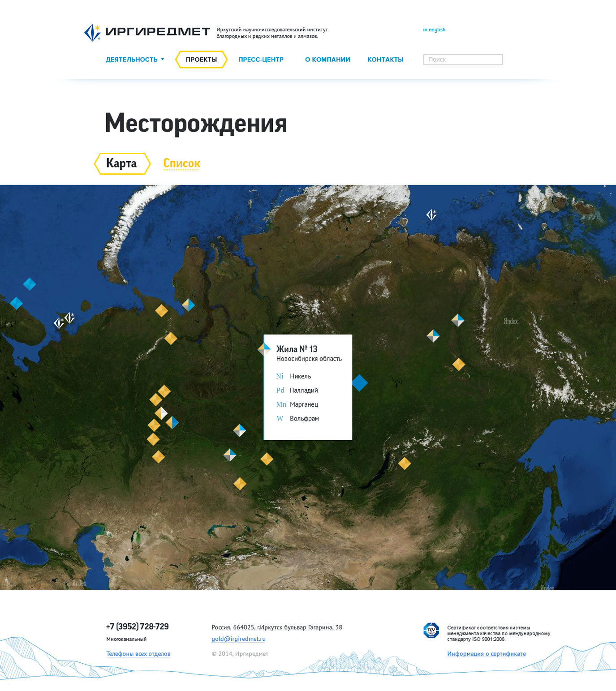The image size is (616, 691).
Task: Expand the Деятельность dropdown arrow
Action: coord(163,60)
